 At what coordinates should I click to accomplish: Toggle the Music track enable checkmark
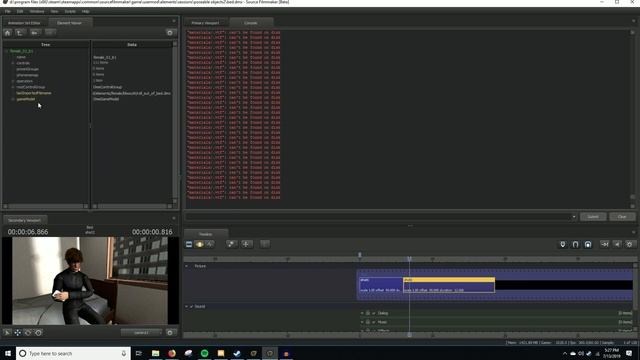pos(373,322)
